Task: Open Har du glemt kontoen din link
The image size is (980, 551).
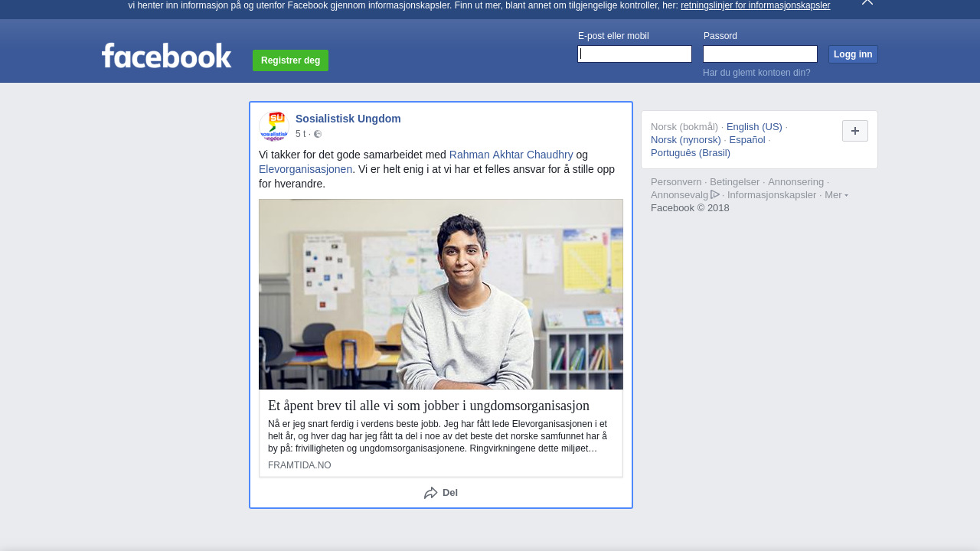Action: point(756,73)
